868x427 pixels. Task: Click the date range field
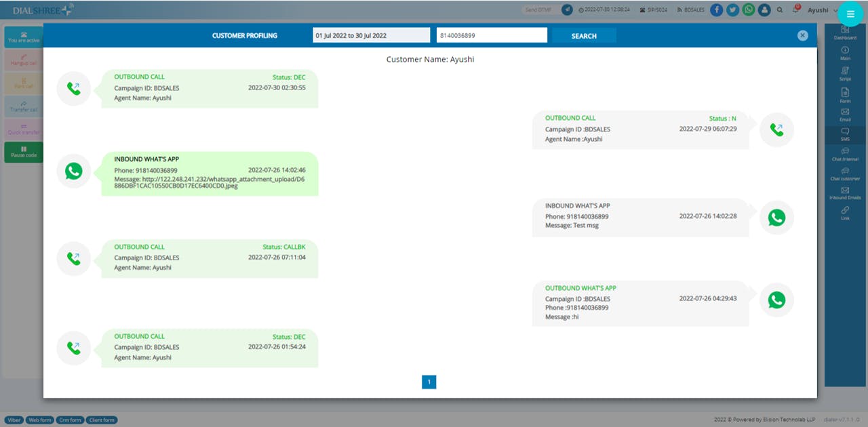tap(371, 35)
